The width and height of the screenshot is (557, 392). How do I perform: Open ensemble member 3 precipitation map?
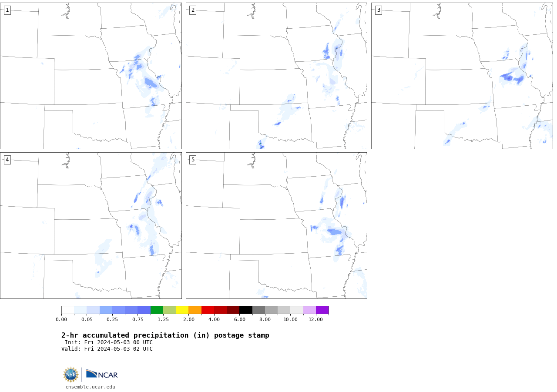point(462,76)
